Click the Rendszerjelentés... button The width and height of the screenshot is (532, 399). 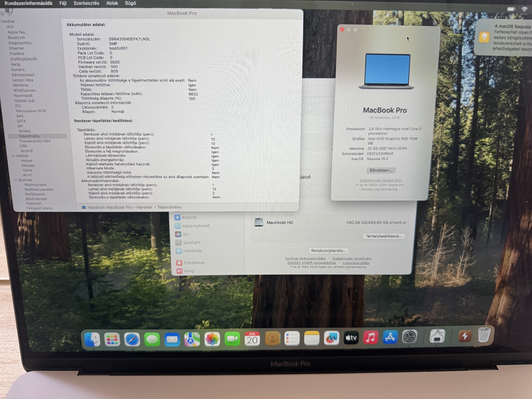point(329,251)
